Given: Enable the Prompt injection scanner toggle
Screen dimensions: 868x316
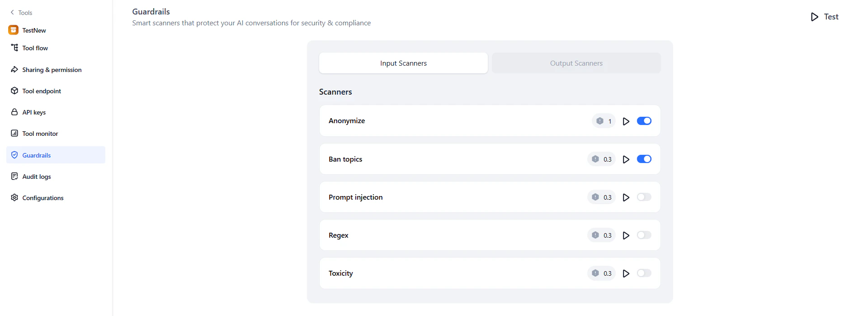Looking at the screenshot, I should point(644,197).
